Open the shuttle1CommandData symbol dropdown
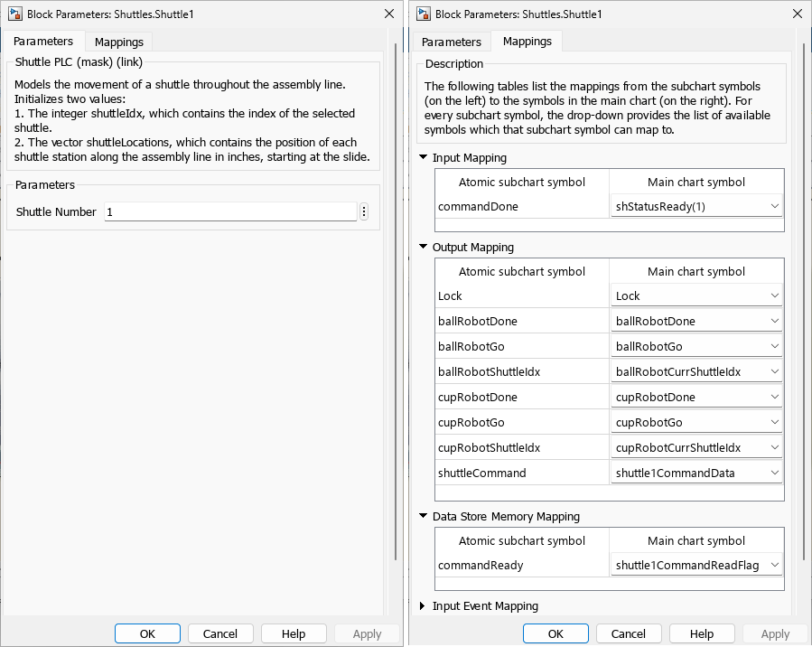The height and width of the screenshot is (647, 812). [696, 473]
